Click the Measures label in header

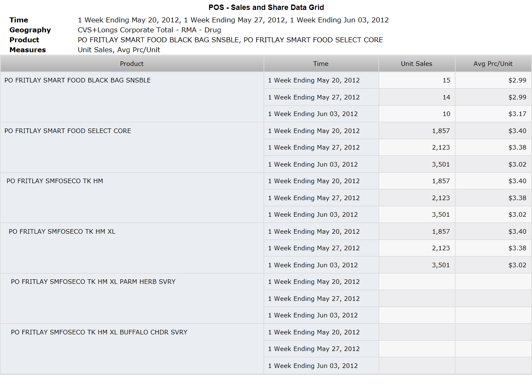point(28,50)
